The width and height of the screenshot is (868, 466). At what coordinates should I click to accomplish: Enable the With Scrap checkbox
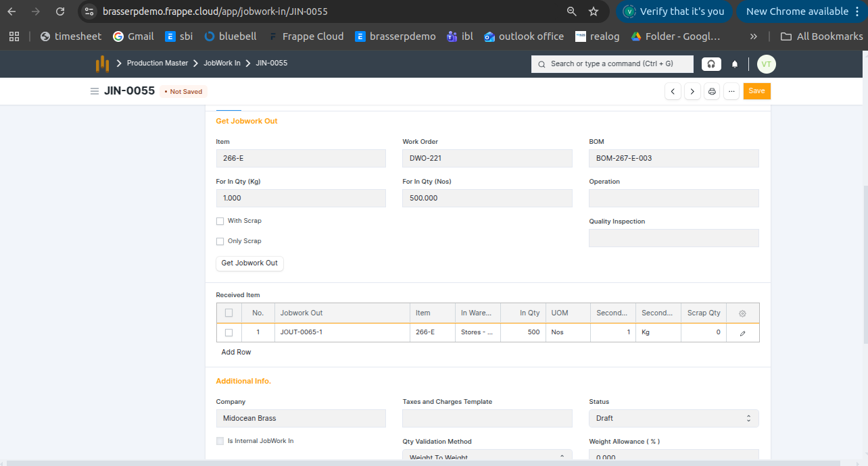[x=220, y=222]
